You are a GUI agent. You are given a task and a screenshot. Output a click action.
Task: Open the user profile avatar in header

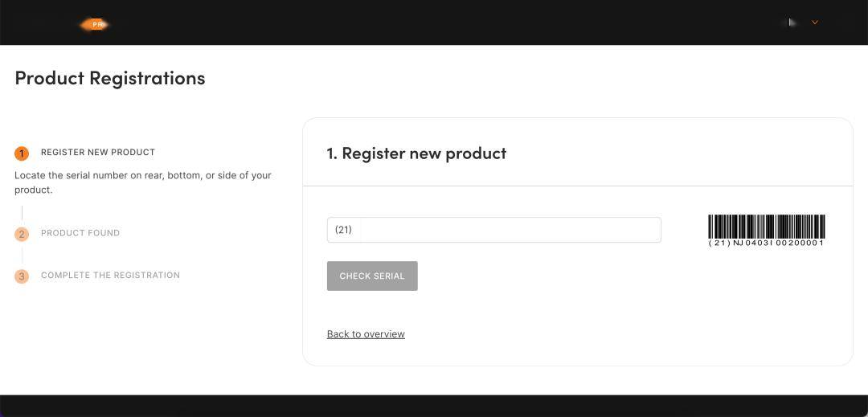tap(792, 22)
